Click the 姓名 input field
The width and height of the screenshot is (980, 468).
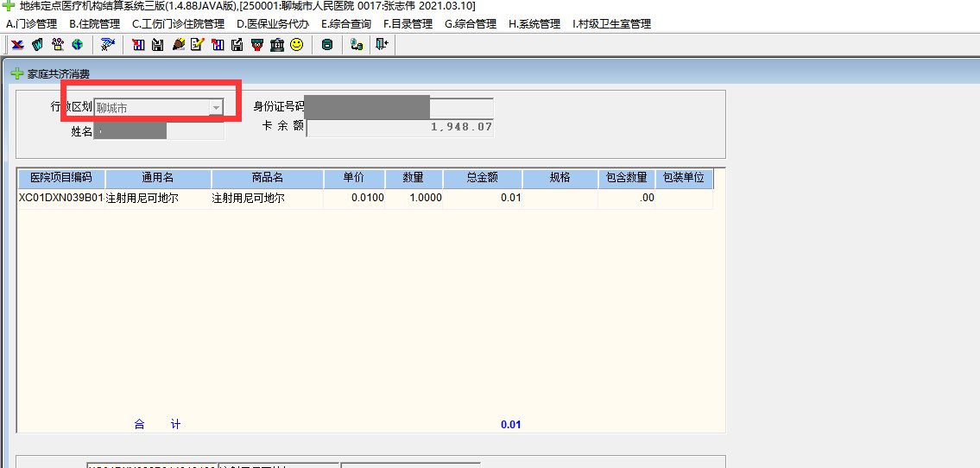159,131
